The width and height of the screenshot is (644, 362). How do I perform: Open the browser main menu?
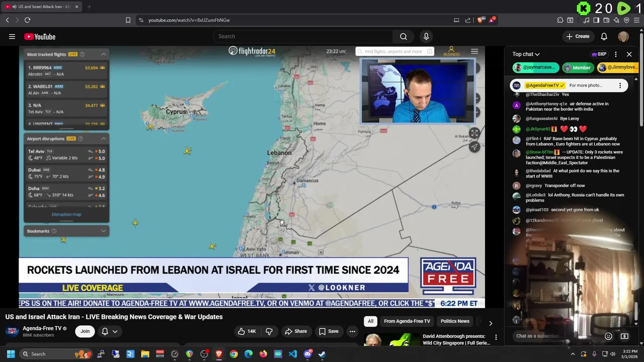pyautogui.click(x=636, y=20)
